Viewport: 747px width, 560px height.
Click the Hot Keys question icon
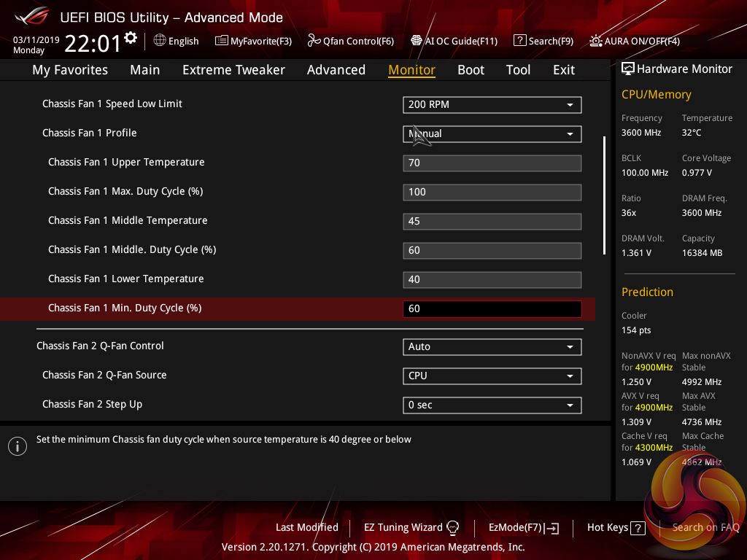(x=638, y=528)
